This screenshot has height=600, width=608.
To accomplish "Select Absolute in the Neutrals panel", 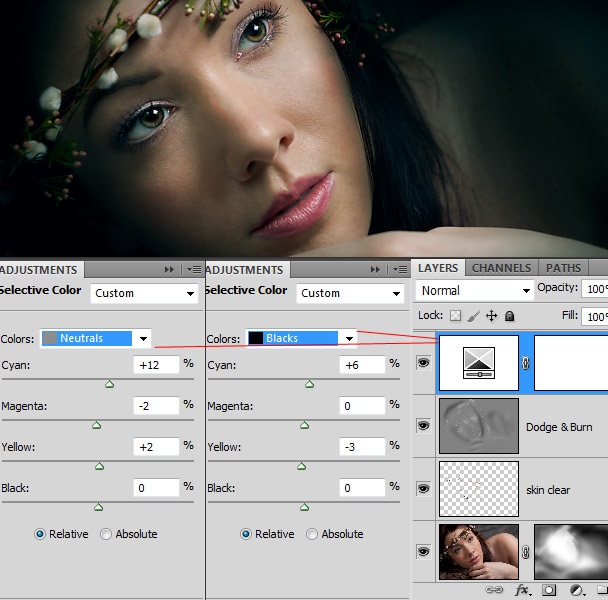I will click(x=106, y=534).
